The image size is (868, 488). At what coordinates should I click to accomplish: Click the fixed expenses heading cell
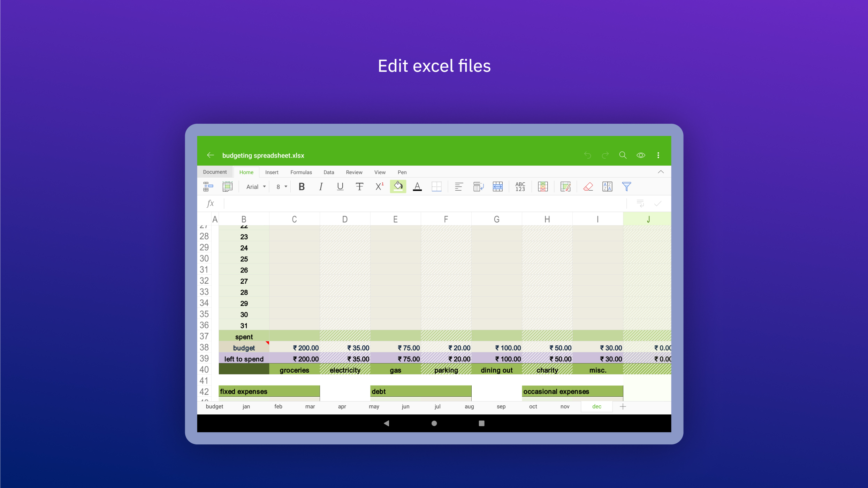pos(269,391)
